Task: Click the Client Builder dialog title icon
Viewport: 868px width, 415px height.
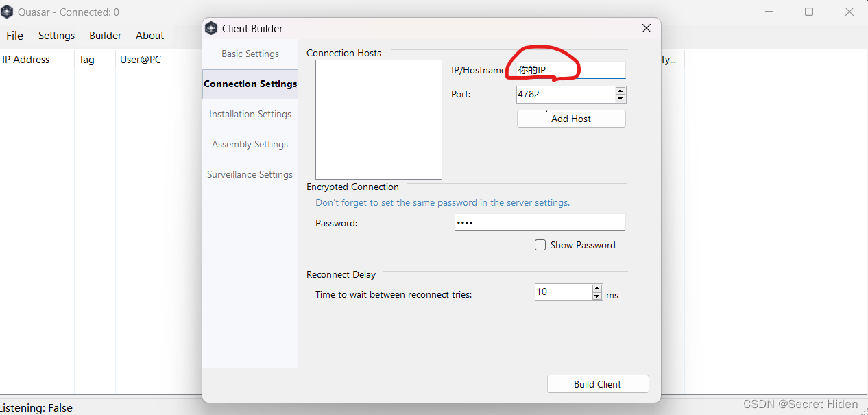Action: 211,28
